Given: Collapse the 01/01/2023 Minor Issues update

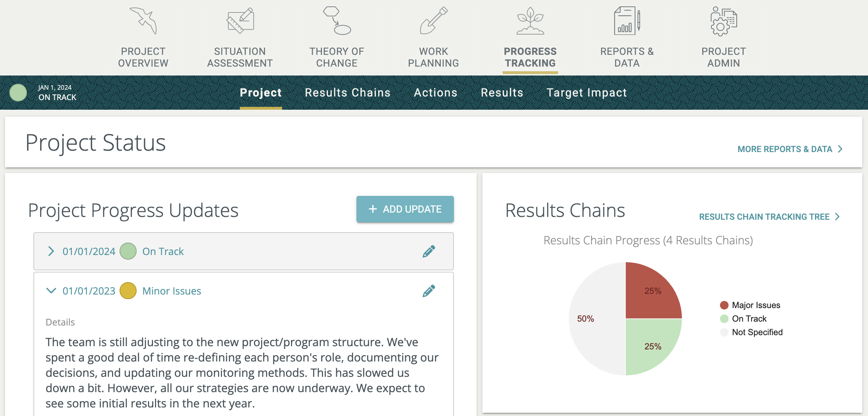Looking at the screenshot, I should 51,291.
